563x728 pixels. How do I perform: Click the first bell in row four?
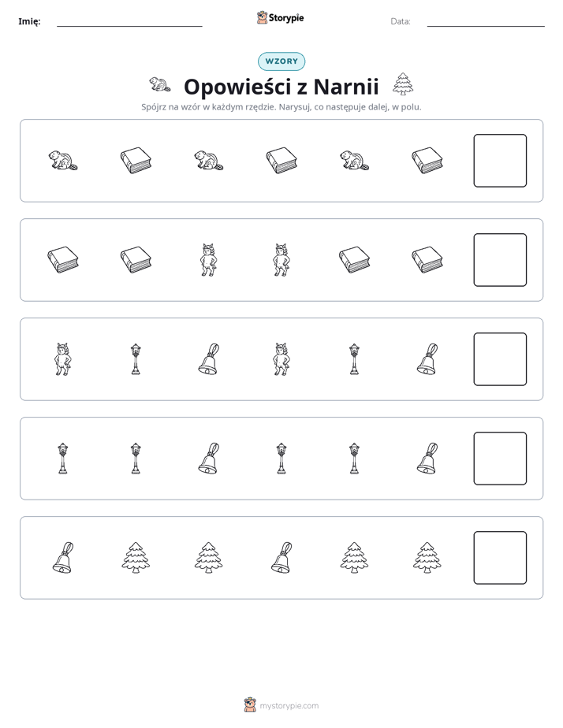click(209, 459)
